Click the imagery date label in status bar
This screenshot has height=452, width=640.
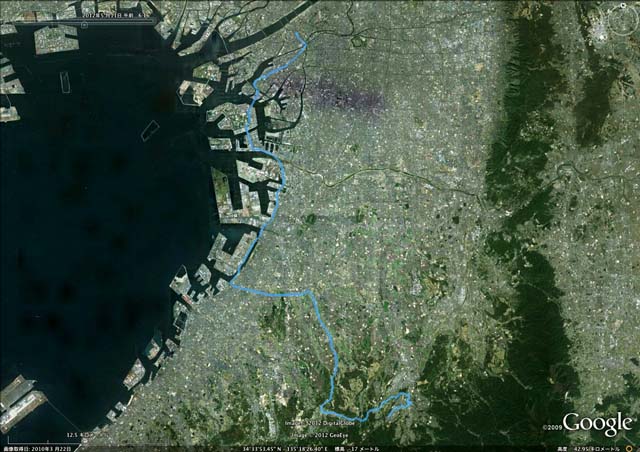[x=37, y=449]
